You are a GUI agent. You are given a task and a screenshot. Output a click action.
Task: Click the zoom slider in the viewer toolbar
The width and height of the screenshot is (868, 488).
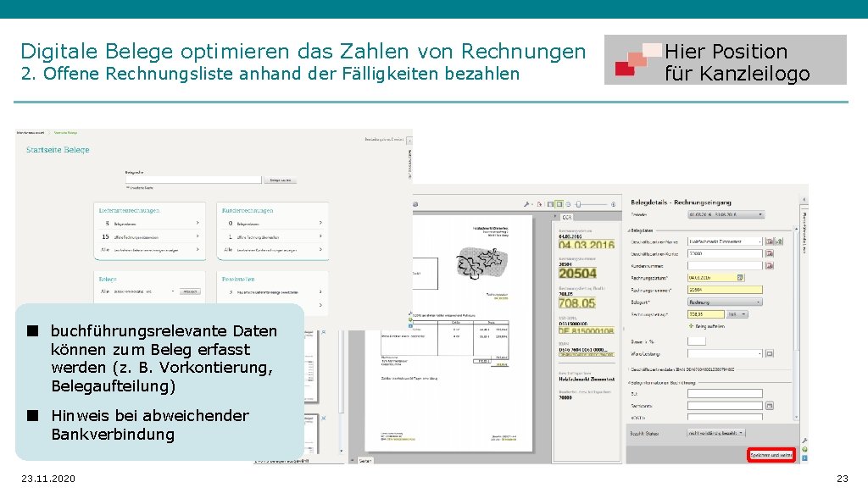[x=578, y=204]
